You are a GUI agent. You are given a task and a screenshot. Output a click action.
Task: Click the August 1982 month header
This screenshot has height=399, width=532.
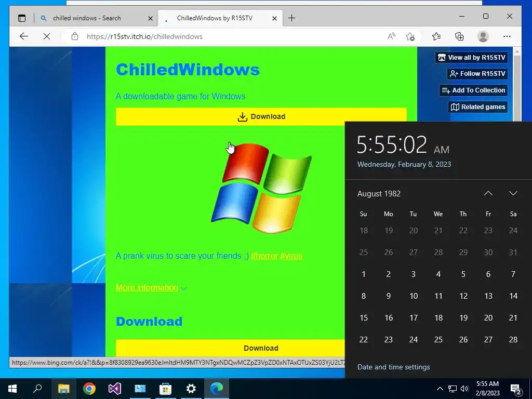tap(379, 194)
